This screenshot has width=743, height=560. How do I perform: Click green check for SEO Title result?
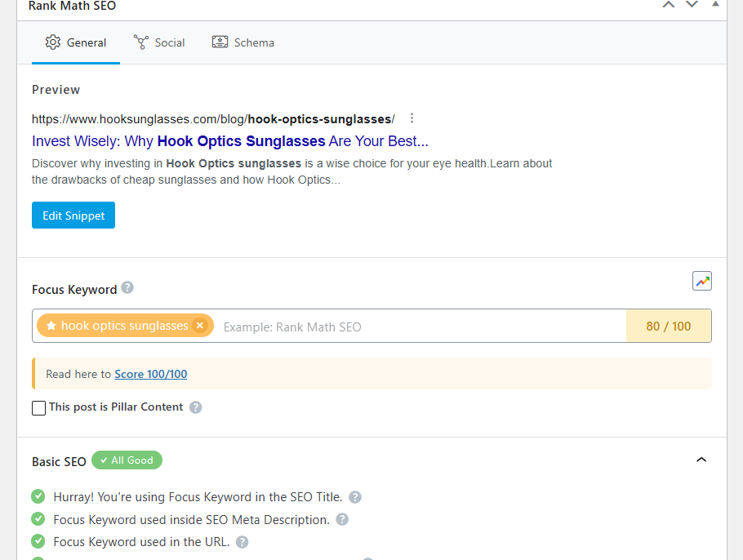click(38, 496)
